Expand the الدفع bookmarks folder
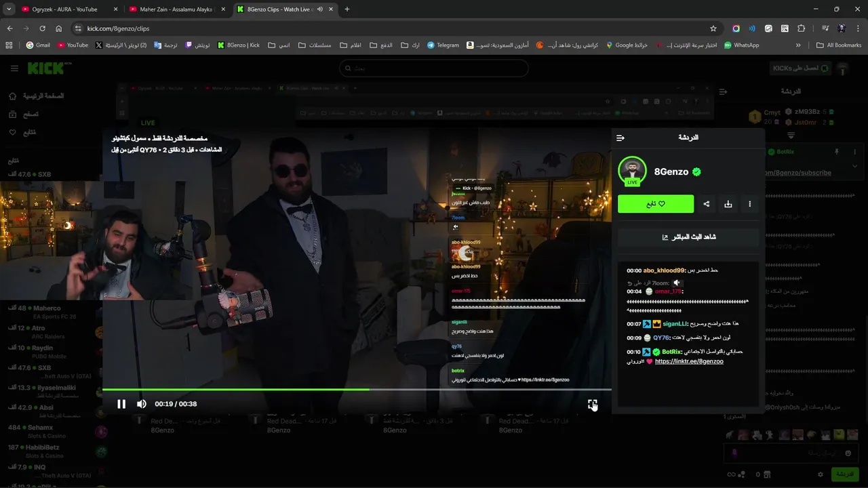868x488 pixels. [381, 45]
